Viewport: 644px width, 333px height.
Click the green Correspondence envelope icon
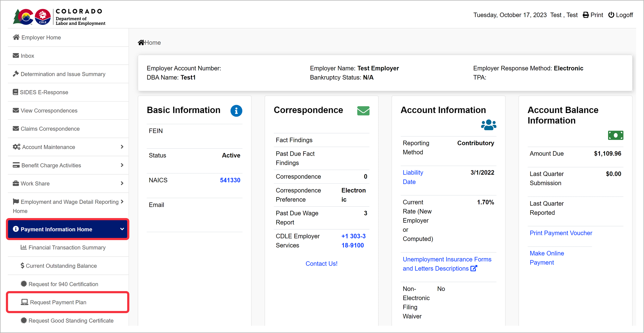(363, 111)
